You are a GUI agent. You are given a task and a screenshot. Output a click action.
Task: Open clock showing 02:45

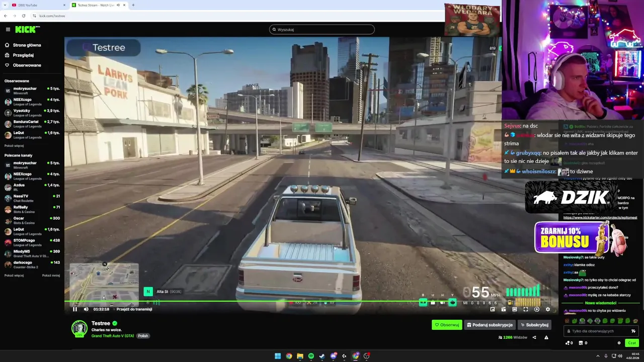point(633,356)
